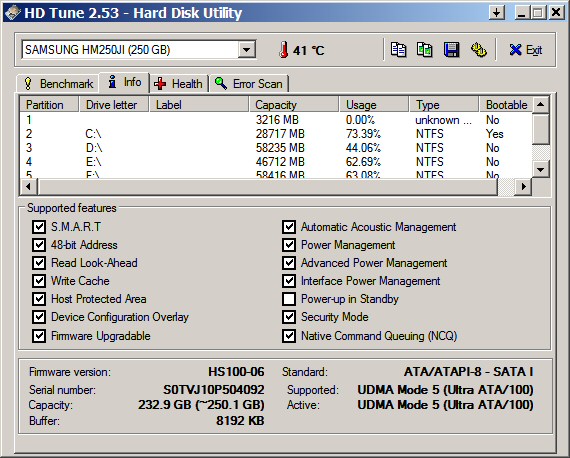Sort by Usage column header

[374, 105]
